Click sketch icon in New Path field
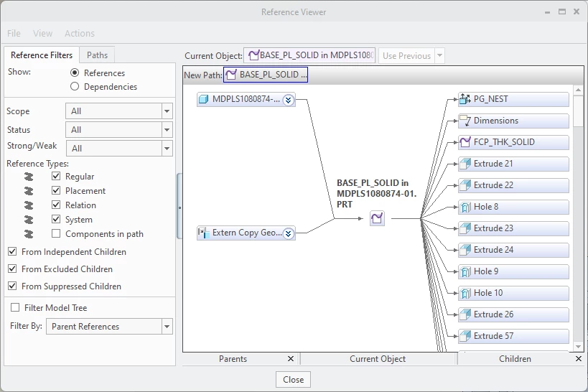Image resolution: width=588 pixels, height=392 pixels. tap(231, 75)
